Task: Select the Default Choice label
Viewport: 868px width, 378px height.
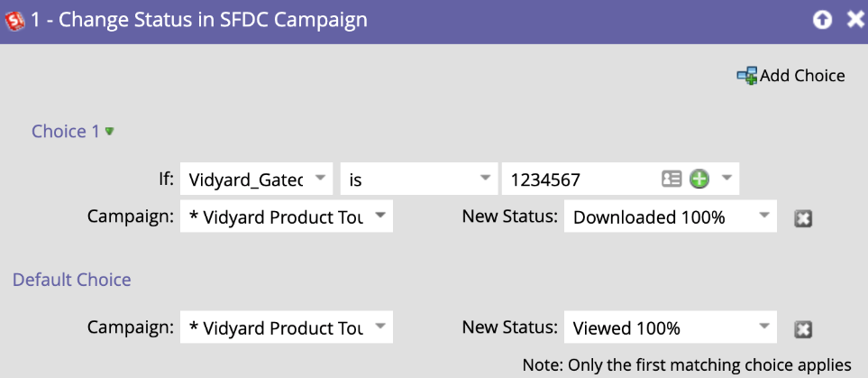Action: (x=72, y=280)
